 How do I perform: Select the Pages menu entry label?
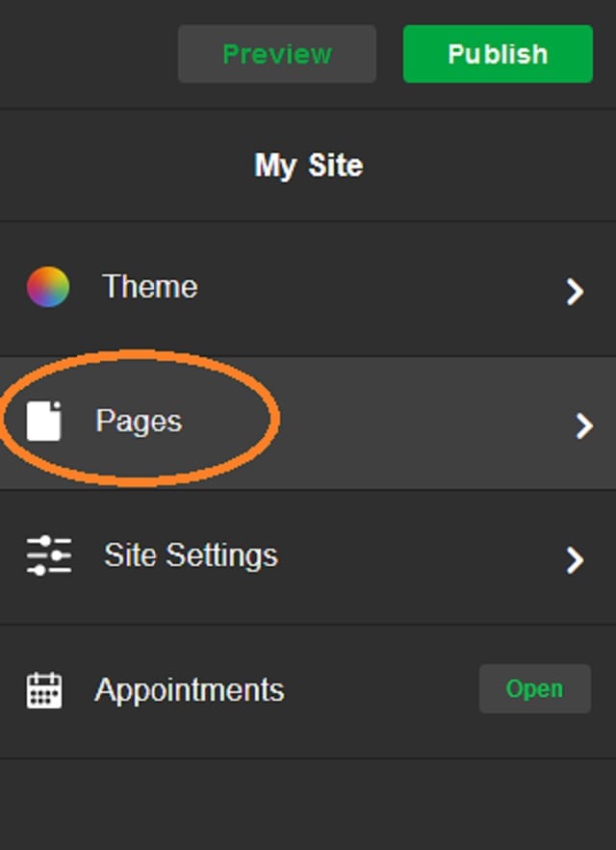pos(139,422)
